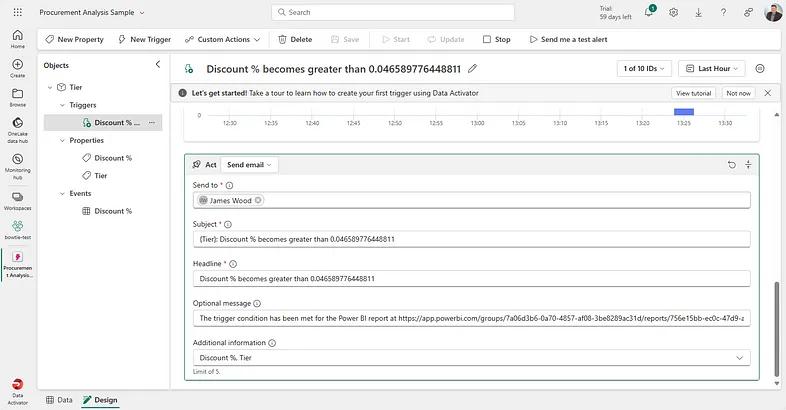The height and width of the screenshot is (410, 786).
Task: Open Custom Actions dropdown
Action: [x=222, y=39]
